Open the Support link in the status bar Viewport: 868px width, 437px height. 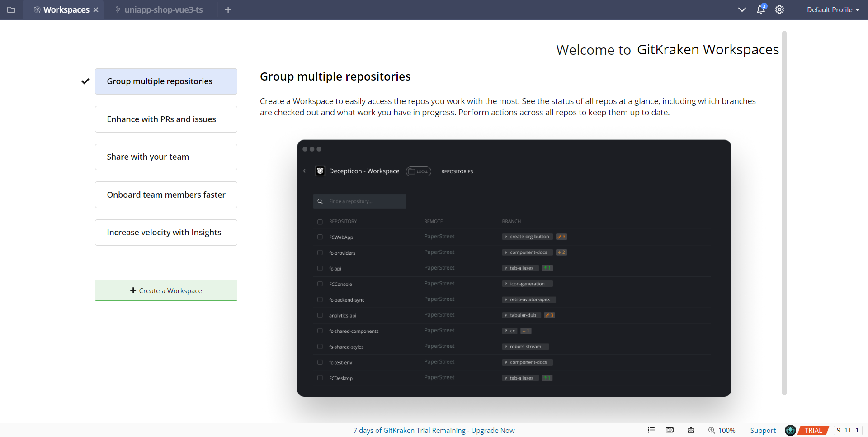(x=763, y=430)
